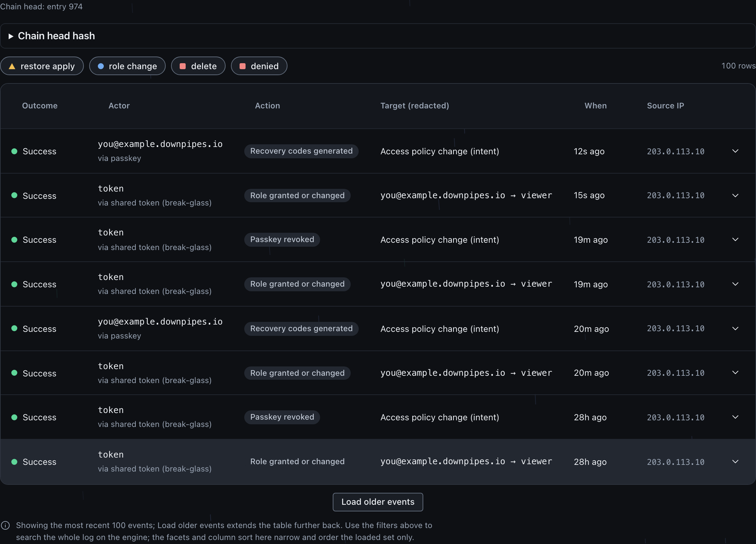The height and width of the screenshot is (544, 756).
Task: Click 'via shared token (break-glass)' in 15s ago row
Action: (155, 203)
